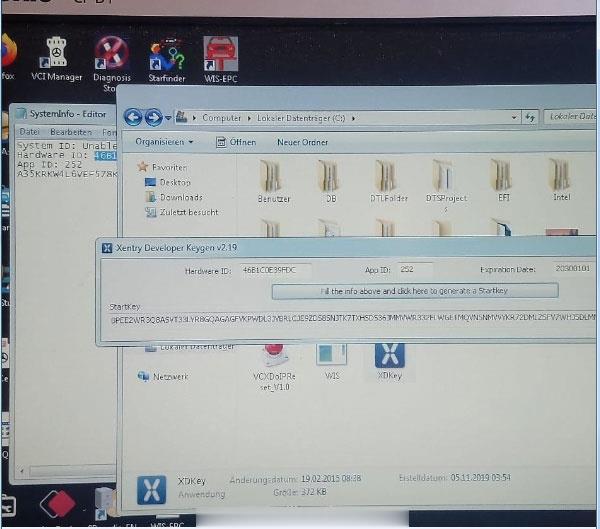Select Favoriten in the navigation pane
The height and width of the screenshot is (529, 600).
[x=163, y=167]
